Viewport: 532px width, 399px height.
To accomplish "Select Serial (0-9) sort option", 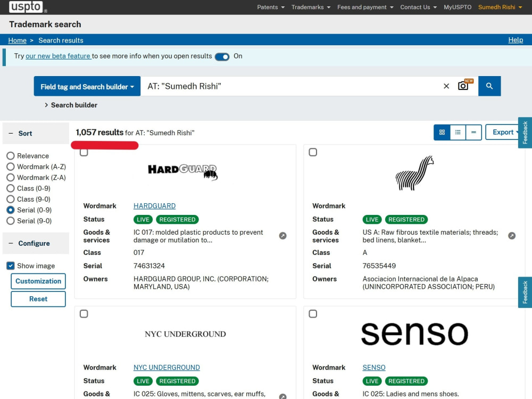I will click(x=11, y=210).
